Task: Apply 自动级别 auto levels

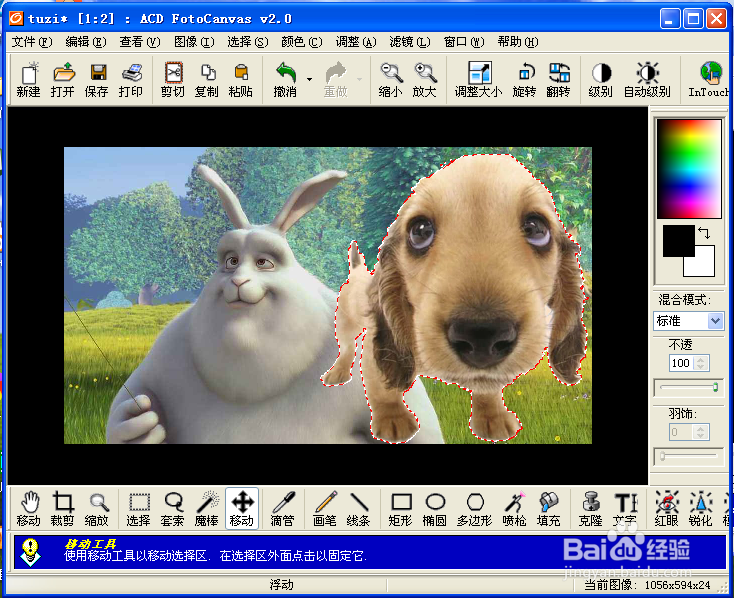Action: (x=647, y=79)
